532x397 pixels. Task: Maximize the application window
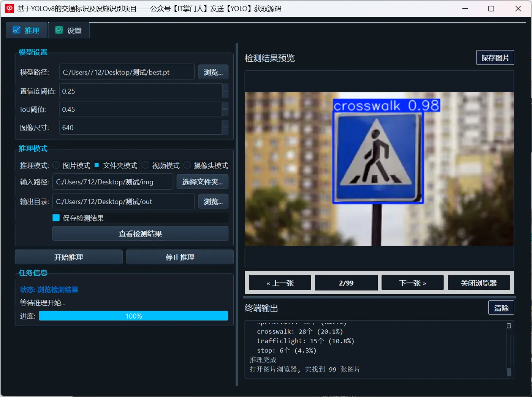coord(491,8)
